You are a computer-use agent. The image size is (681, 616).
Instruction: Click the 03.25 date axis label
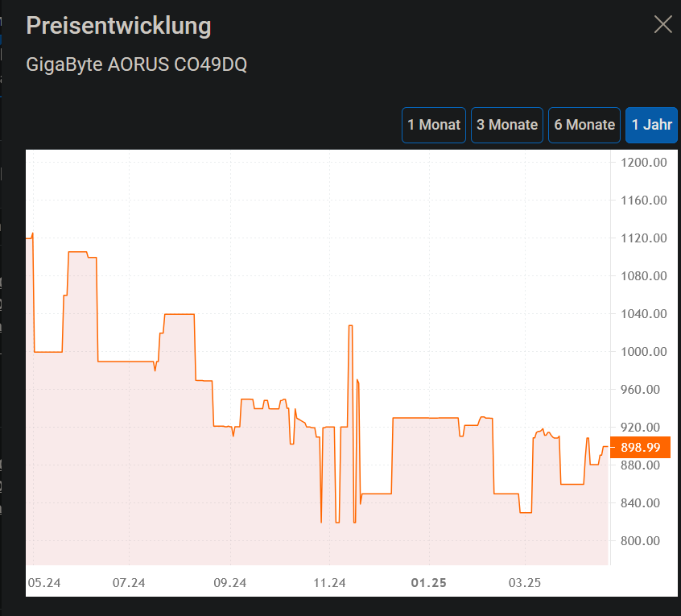pyautogui.click(x=525, y=583)
